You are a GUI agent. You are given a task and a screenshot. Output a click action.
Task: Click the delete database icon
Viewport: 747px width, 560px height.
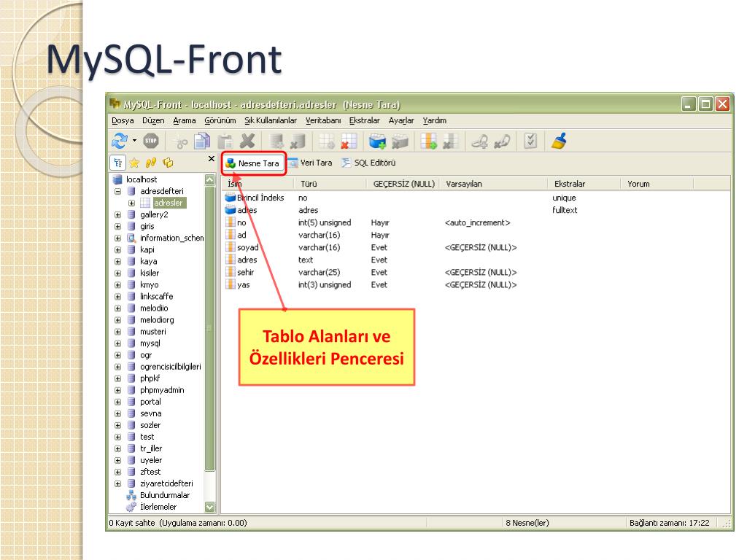click(298, 141)
